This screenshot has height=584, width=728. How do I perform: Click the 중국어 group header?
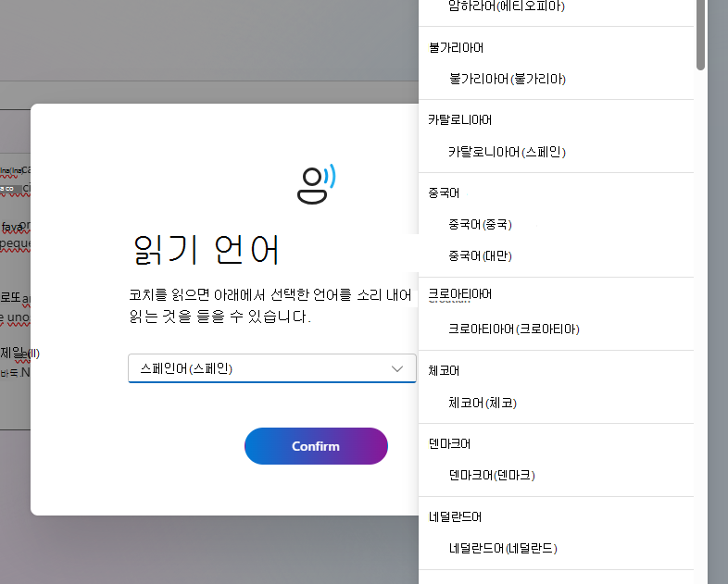pos(444,193)
